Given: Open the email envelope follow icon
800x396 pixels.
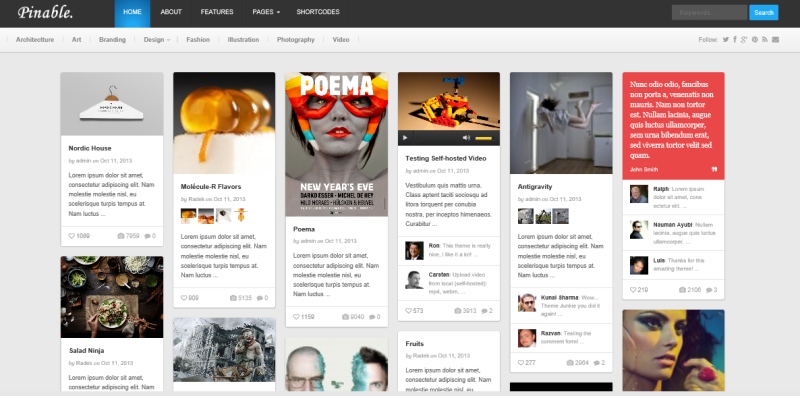Looking at the screenshot, I should click(776, 39).
